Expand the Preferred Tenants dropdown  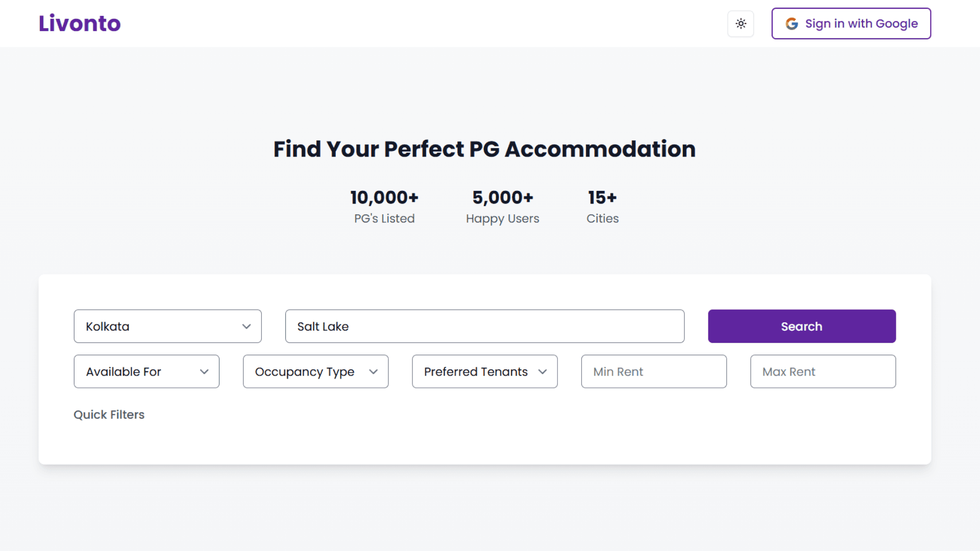pyautogui.click(x=484, y=371)
